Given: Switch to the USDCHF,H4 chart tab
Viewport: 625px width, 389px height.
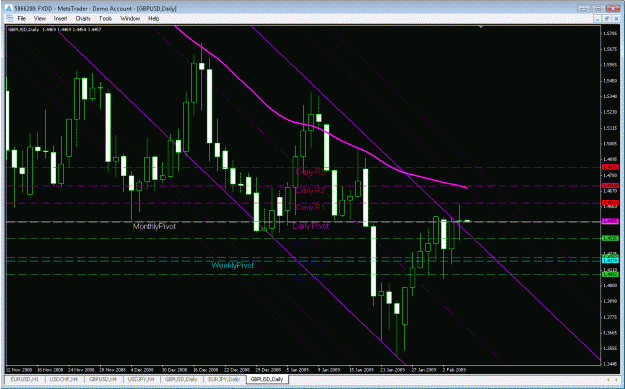Looking at the screenshot, I should tap(64, 379).
